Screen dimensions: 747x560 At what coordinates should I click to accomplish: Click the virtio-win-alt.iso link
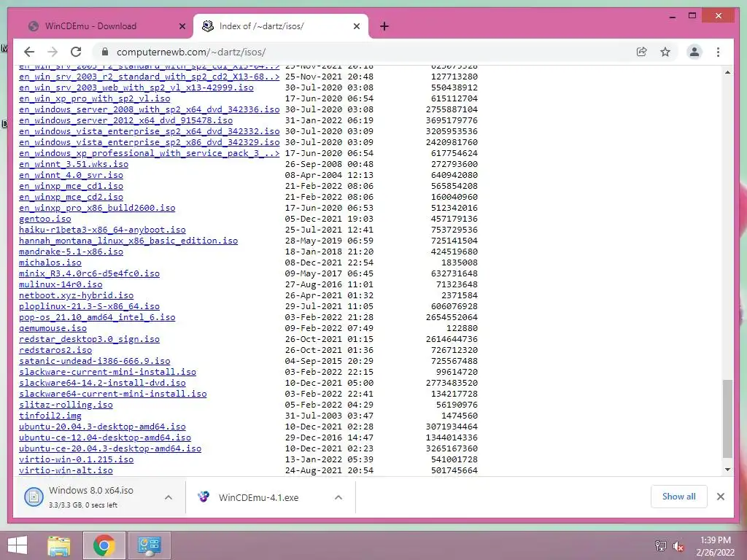coord(66,471)
